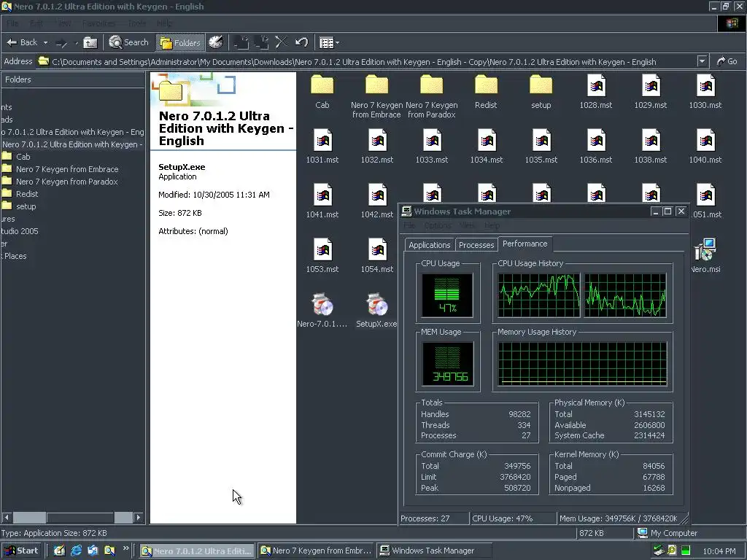This screenshot has height=560, width=747.
Task: Select Task Manager Performance tab
Action: [525, 244]
